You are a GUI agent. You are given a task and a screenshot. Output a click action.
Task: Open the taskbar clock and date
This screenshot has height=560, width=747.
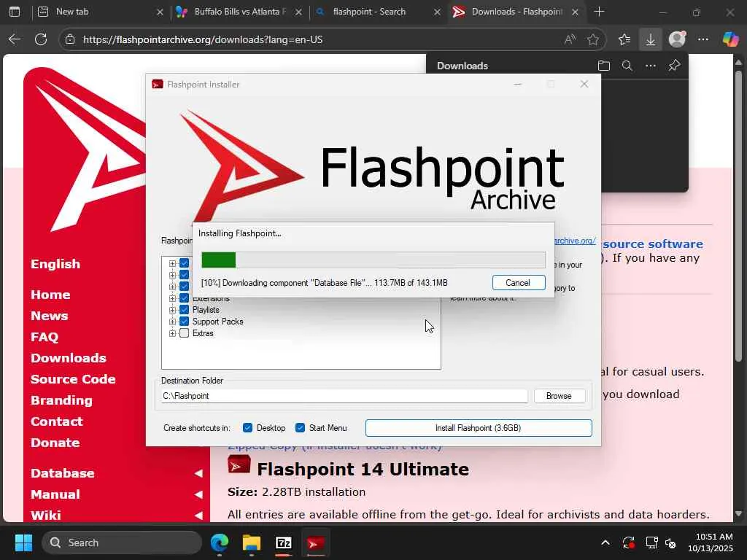tap(711, 542)
